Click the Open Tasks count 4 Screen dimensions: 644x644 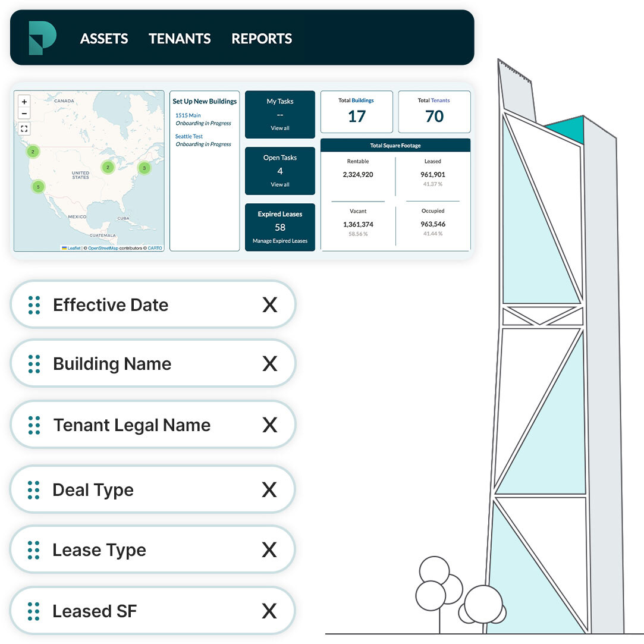click(x=280, y=171)
